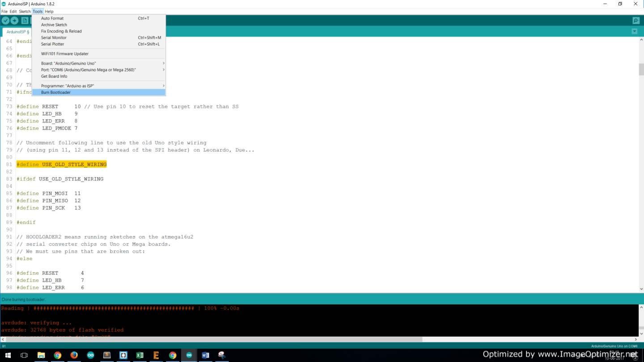644x362 pixels.
Task: Click editor scrollbar down arrow
Action: 641,290
